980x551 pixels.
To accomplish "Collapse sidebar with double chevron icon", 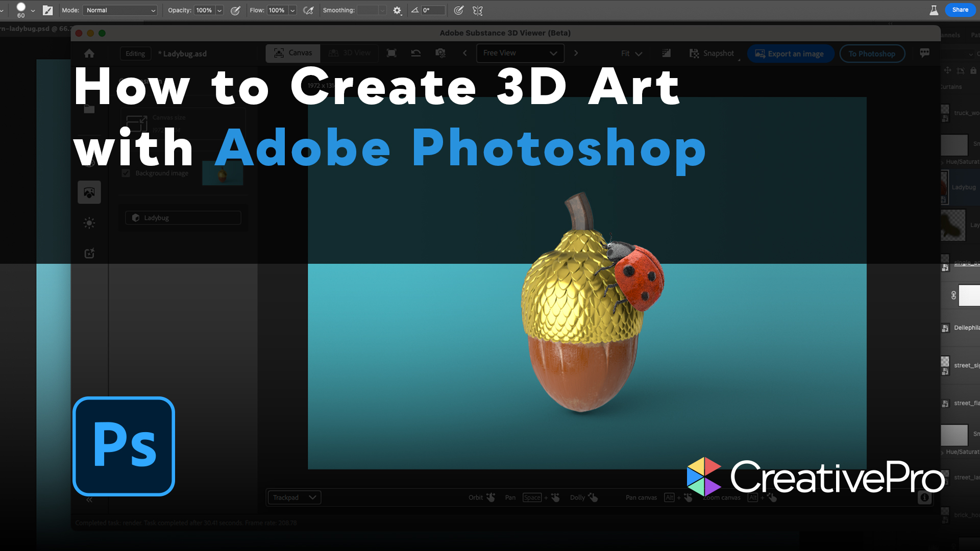I will pos(89,500).
